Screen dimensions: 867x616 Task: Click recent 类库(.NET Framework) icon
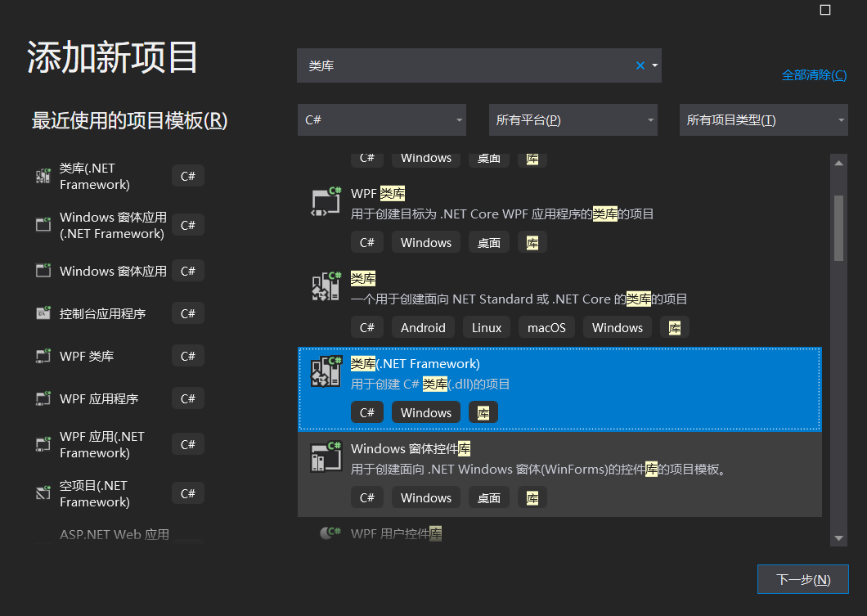point(43,176)
